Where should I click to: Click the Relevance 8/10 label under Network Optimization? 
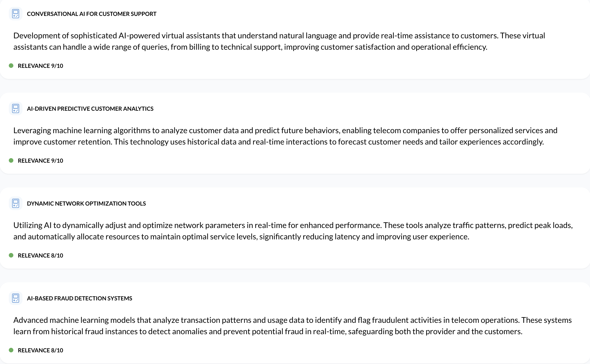40,256
